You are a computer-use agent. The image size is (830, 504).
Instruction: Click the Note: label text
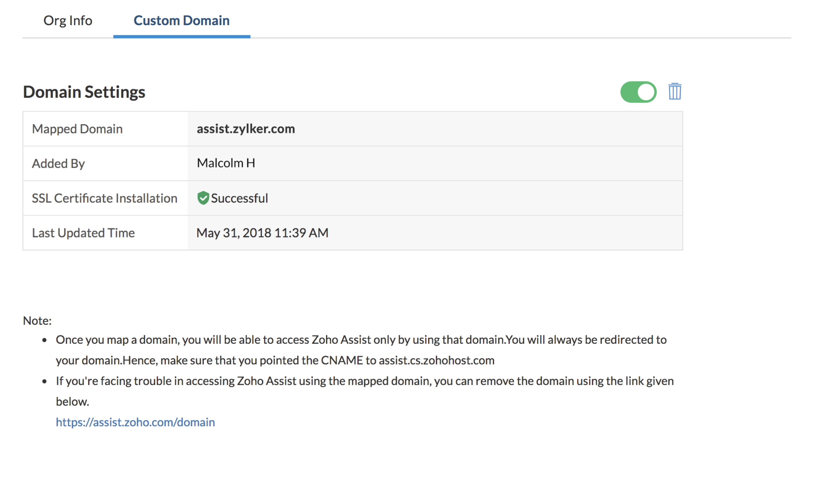click(x=37, y=320)
